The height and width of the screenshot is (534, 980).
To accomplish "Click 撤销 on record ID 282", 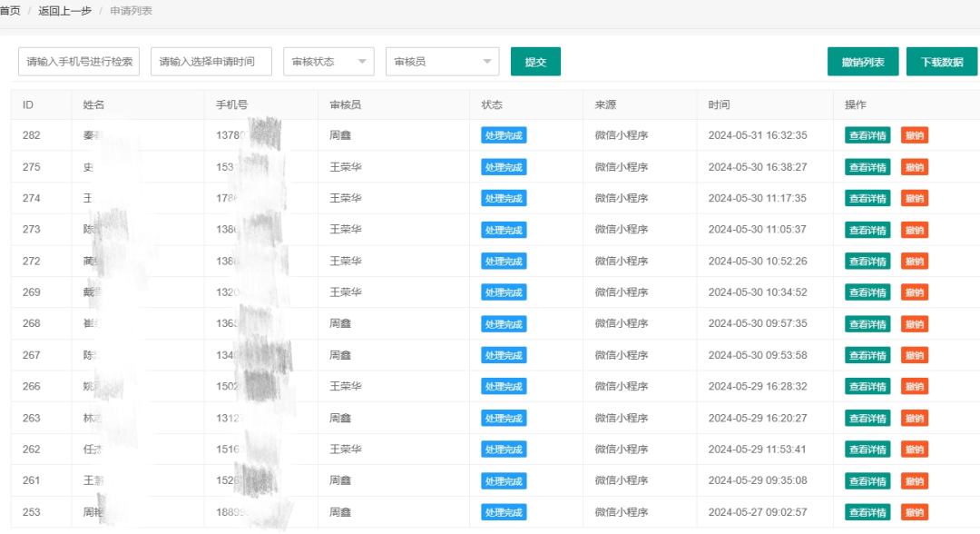I will (x=915, y=134).
